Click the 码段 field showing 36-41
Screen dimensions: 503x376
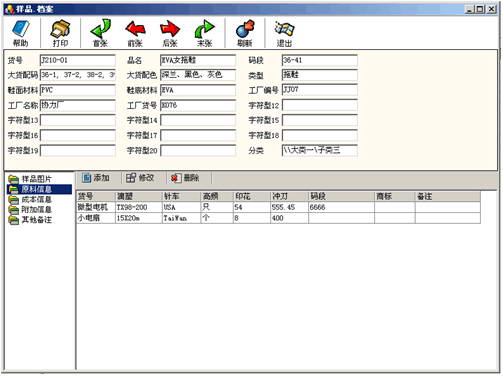[320, 60]
